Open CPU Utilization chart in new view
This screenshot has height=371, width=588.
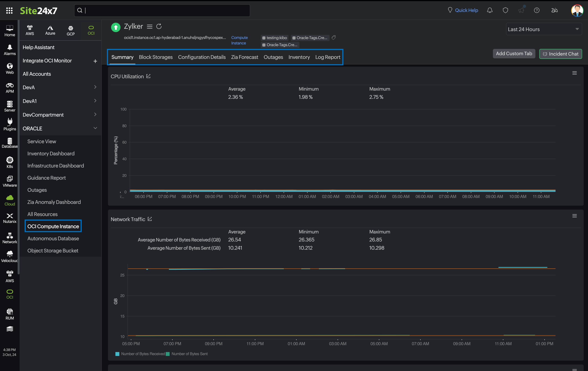point(148,76)
